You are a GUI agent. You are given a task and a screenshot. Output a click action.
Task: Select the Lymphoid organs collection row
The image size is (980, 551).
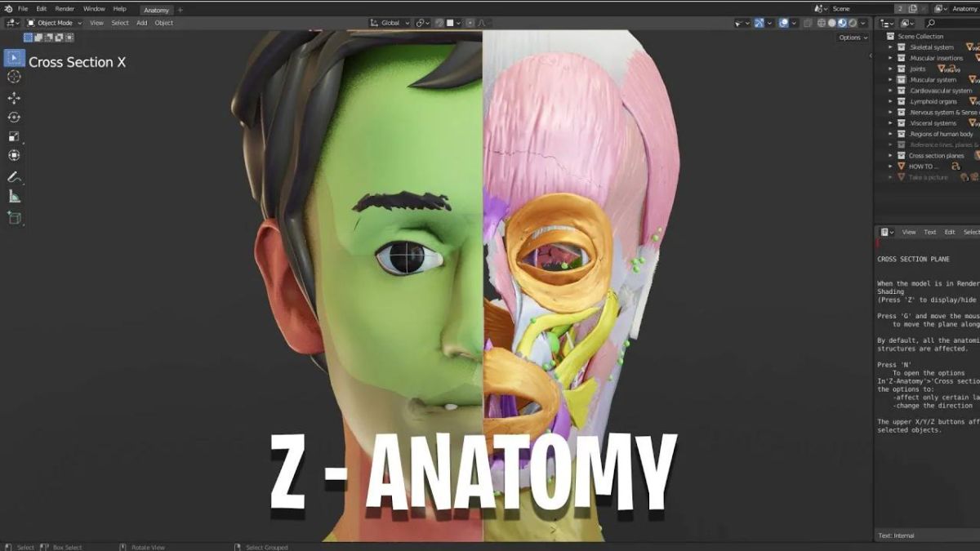[x=932, y=101]
